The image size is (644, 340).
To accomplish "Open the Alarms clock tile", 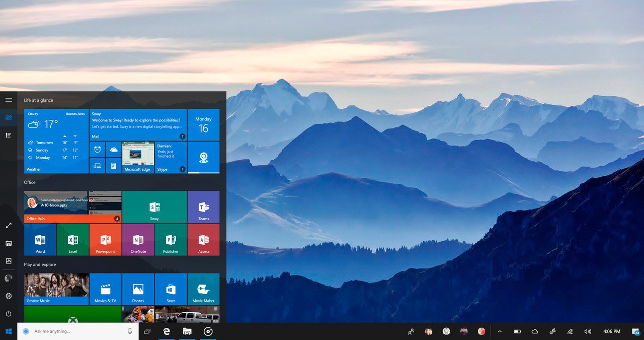I will (97, 150).
